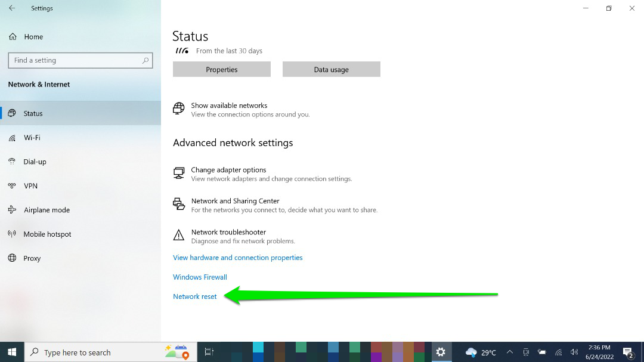Go back with the Settings back arrow

[12, 8]
